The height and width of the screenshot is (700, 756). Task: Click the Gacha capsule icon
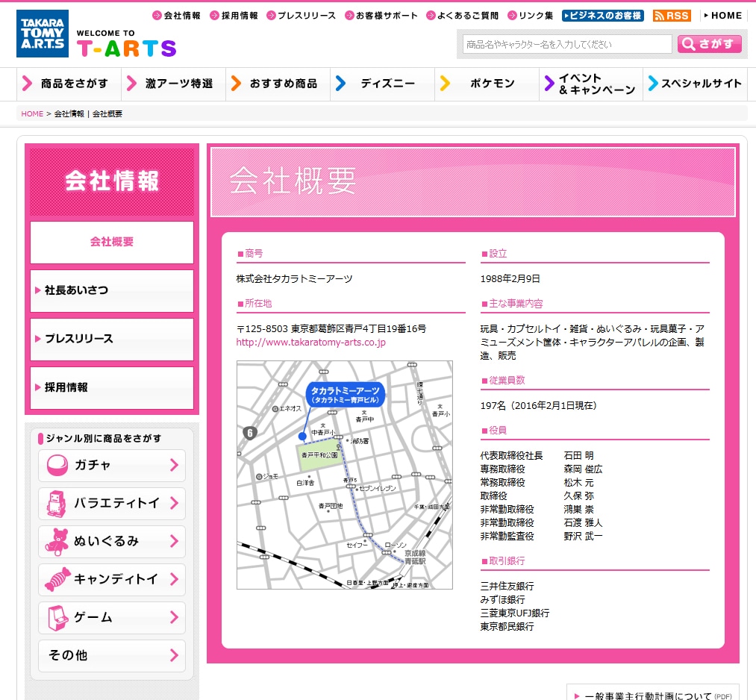(57, 466)
